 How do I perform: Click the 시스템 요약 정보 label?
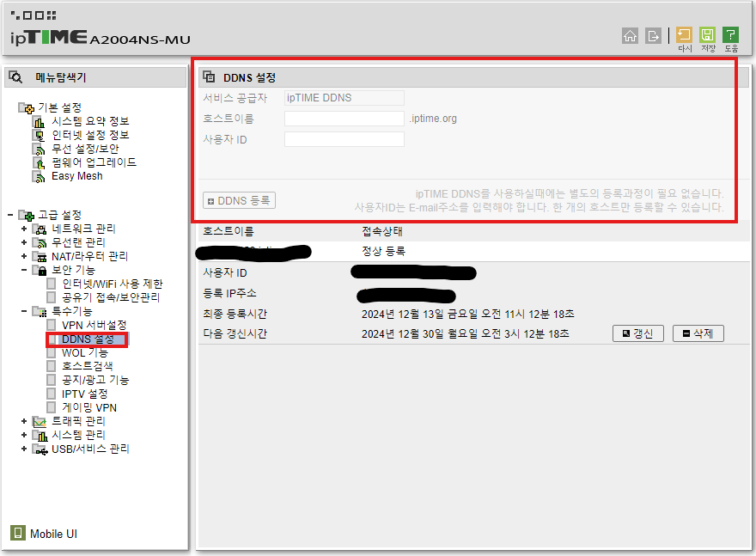click(x=91, y=121)
